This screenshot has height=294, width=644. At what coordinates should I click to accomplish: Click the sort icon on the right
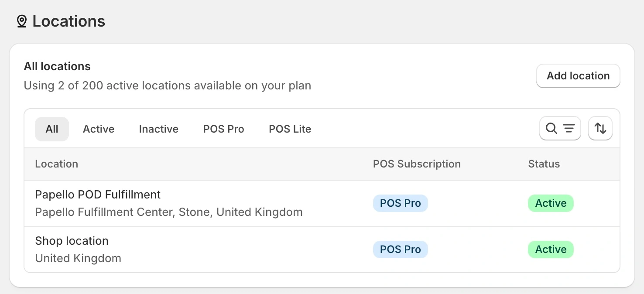click(x=600, y=128)
